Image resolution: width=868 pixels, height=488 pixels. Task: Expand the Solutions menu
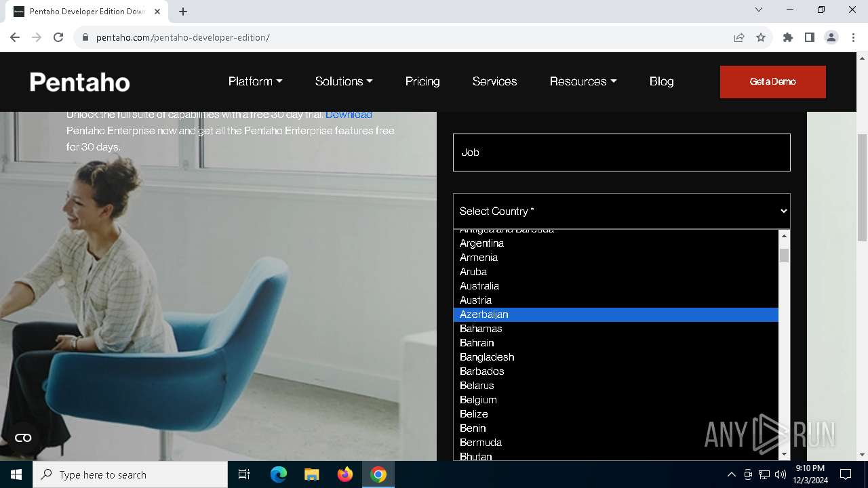point(344,81)
